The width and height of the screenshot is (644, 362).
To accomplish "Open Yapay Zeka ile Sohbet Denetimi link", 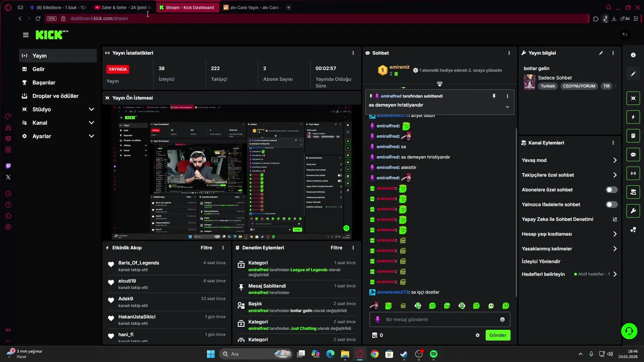I will tap(570, 219).
